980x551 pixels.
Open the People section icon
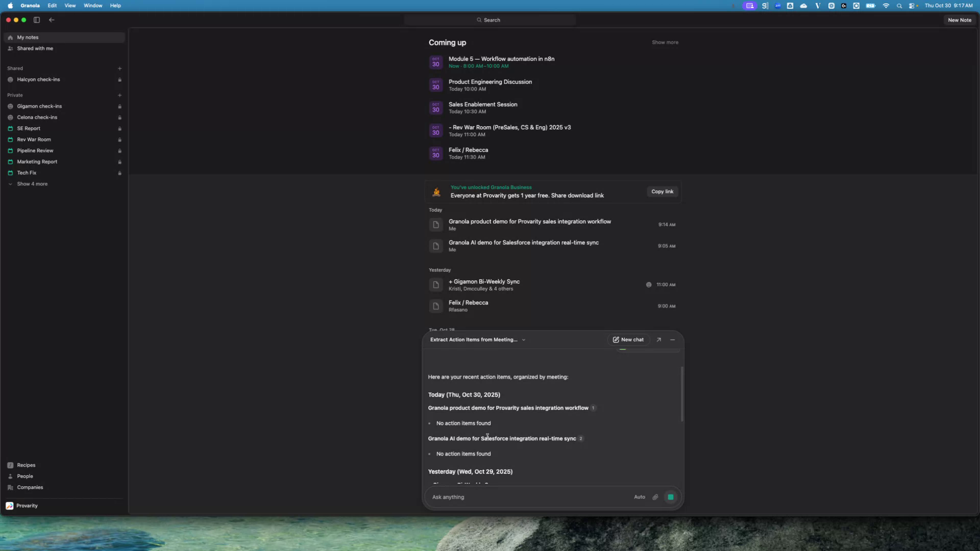pos(11,477)
